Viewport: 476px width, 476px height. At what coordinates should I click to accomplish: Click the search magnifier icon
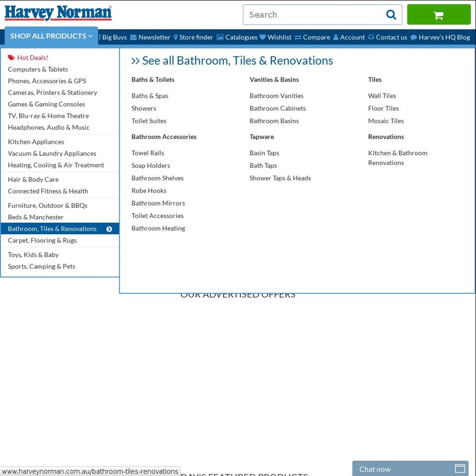391,15
